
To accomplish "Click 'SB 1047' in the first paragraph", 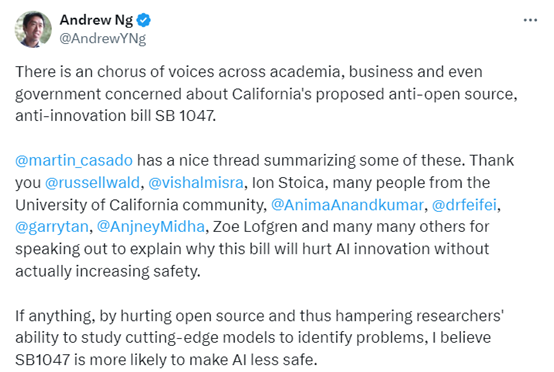I will [184, 116].
